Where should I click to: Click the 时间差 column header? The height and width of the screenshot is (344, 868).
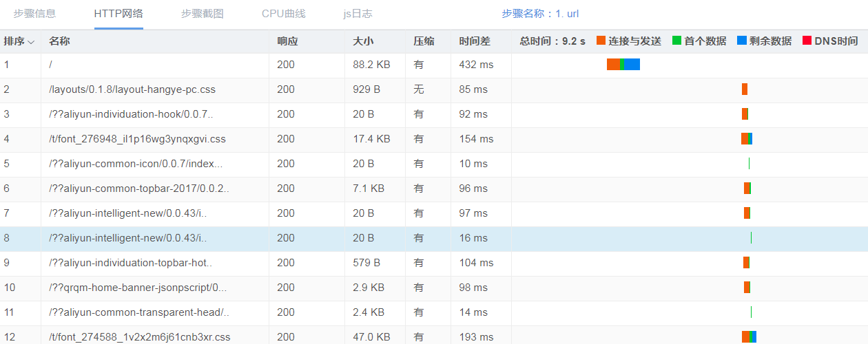(475, 41)
